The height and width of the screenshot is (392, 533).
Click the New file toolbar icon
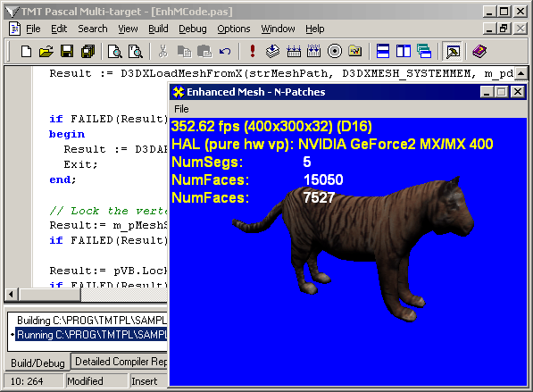coord(26,52)
